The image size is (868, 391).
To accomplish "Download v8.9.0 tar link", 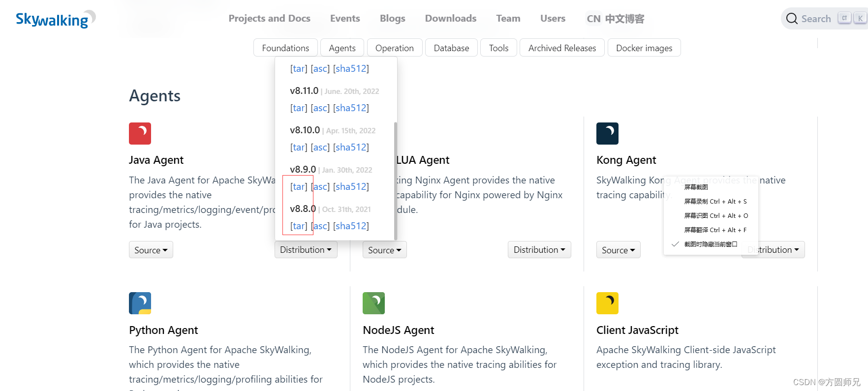I will [x=299, y=186].
